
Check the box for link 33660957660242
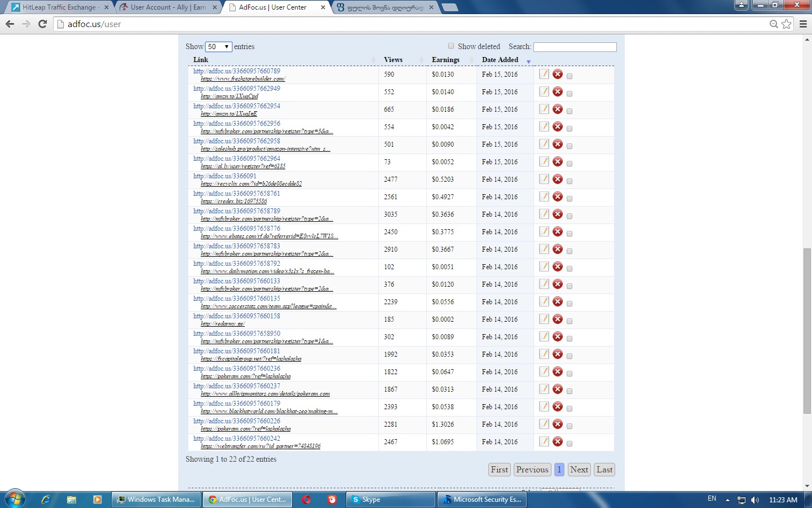(570, 444)
